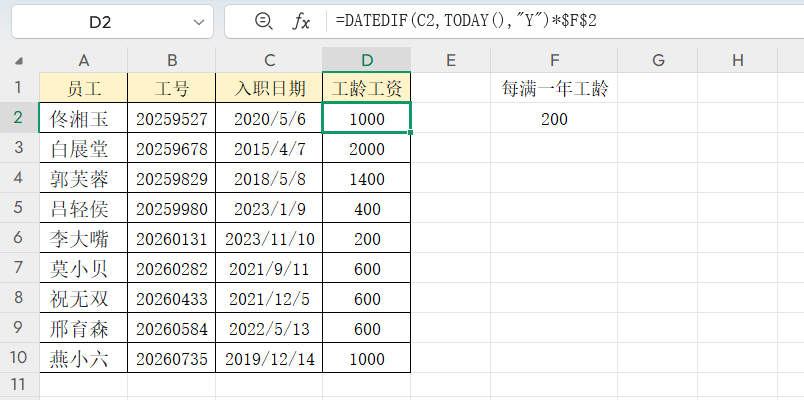This screenshot has width=804, height=400.
Task: Click the 入职日期 header cell
Action: tap(270, 88)
